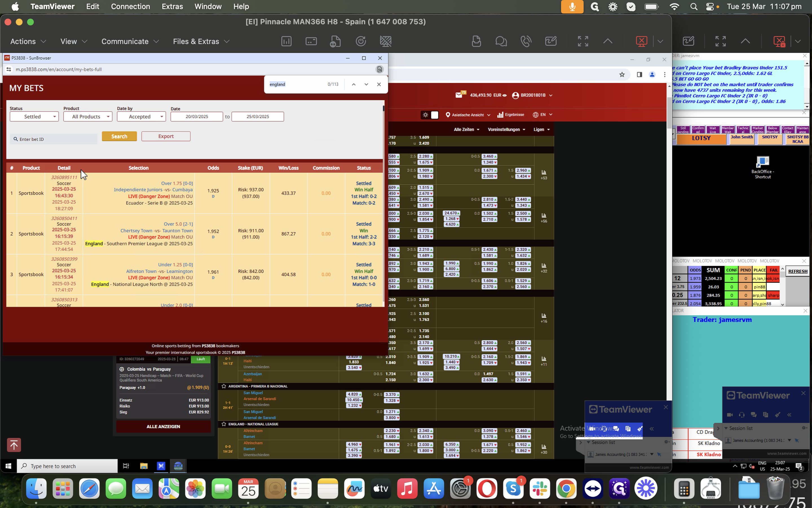The width and height of the screenshot is (812, 508).
Task: Click the TeamViewer file transfer document icon
Action: (x=335, y=41)
